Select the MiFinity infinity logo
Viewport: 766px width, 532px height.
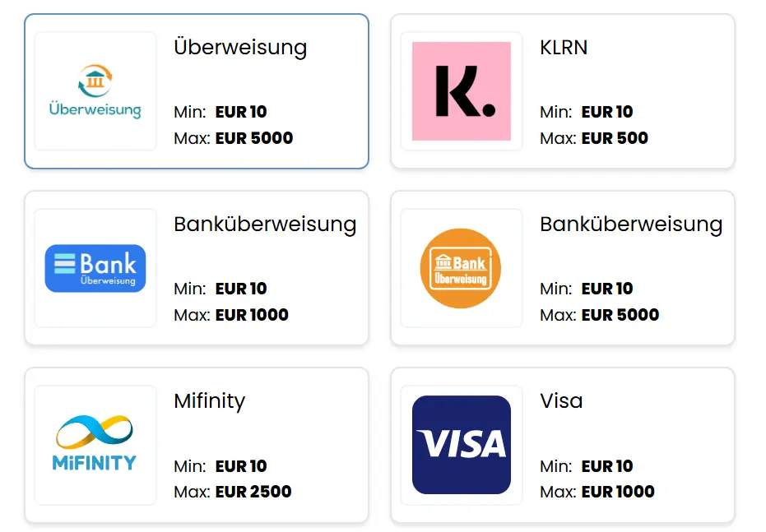point(95,445)
